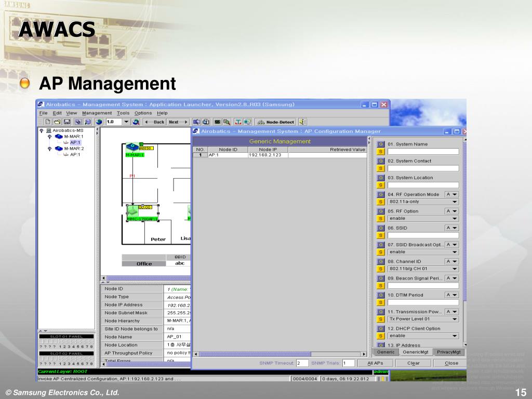Click Get icon for 01. System Name
The width and height of the screenshot is (532, 399).
[x=381, y=144]
